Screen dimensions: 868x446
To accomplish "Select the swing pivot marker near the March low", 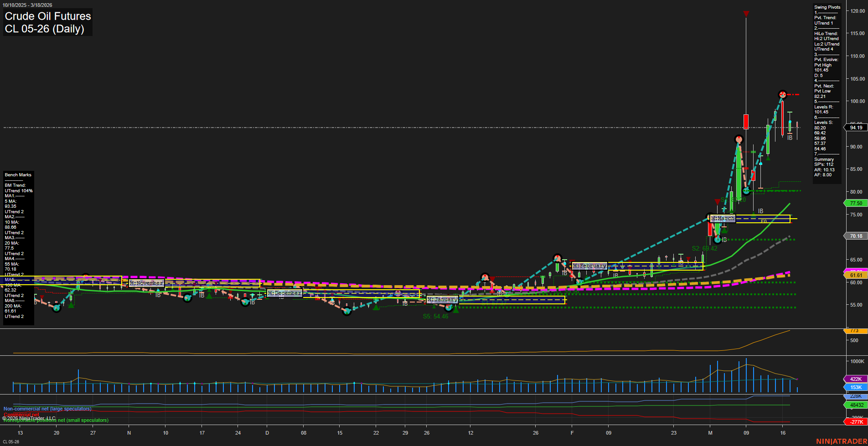I will point(717,240).
